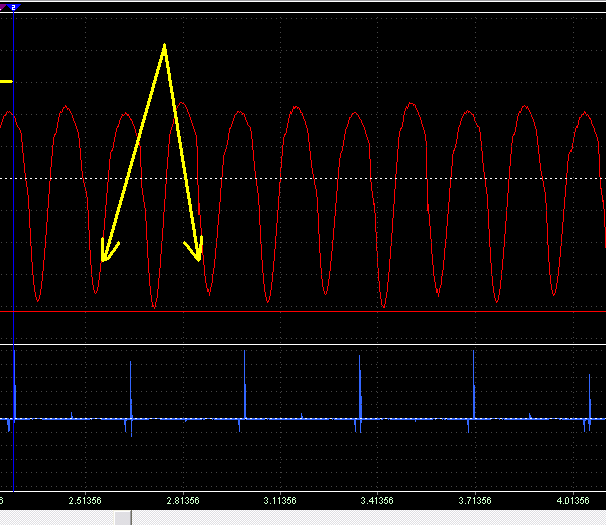Click the horizontal scrollbar thumb

pos(123,518)
